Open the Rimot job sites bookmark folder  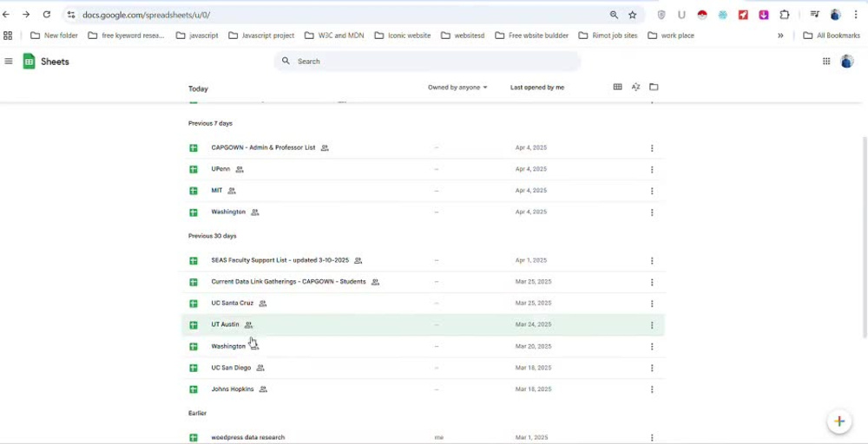(608, 36)
